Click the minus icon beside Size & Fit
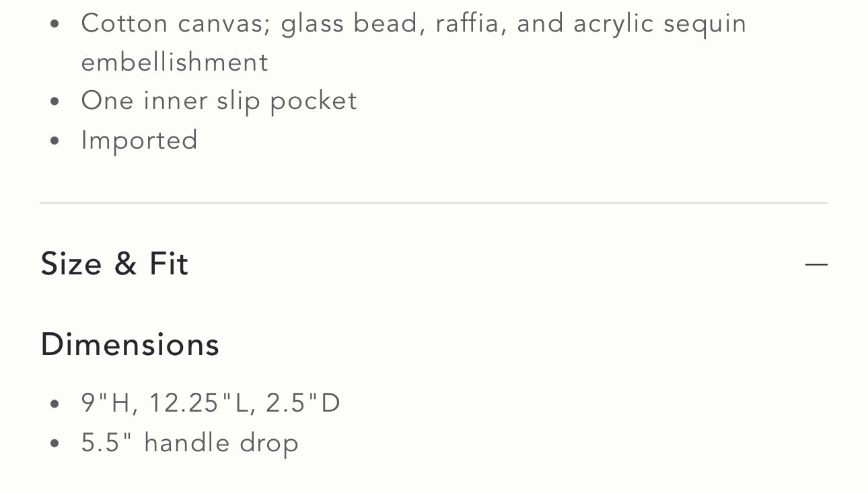Image resolution: width=868 pixels, height=493 pixels. 816,264
